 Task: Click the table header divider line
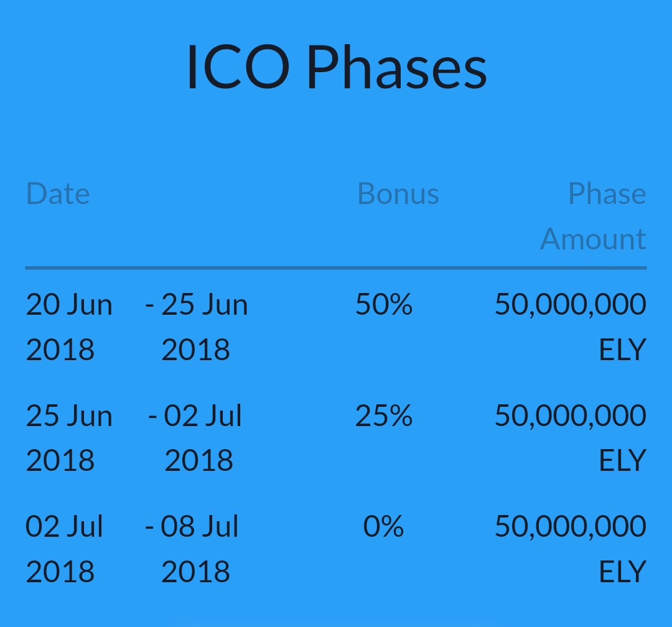click(x=336, y=268)
